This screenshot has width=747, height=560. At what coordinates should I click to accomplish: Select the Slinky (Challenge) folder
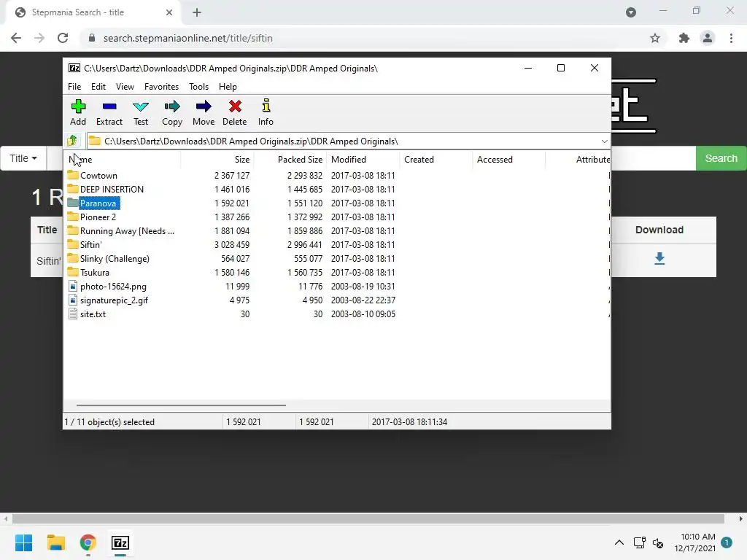115,259
